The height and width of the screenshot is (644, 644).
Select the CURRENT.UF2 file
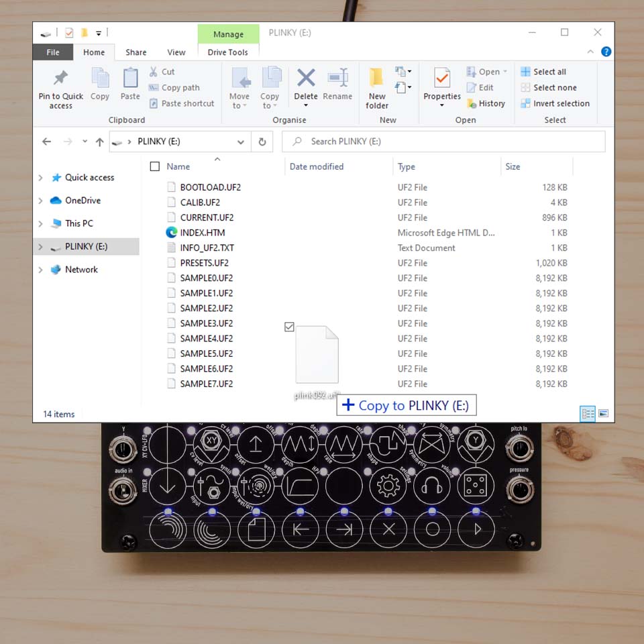(x=207, y=217)
